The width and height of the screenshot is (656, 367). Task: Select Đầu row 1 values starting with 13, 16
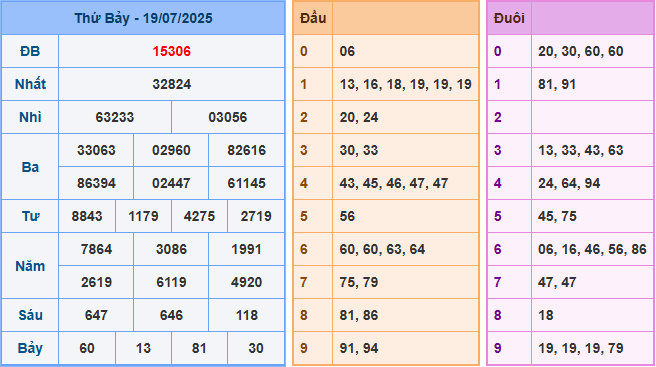pyautogui.click(x=405, y=85)
